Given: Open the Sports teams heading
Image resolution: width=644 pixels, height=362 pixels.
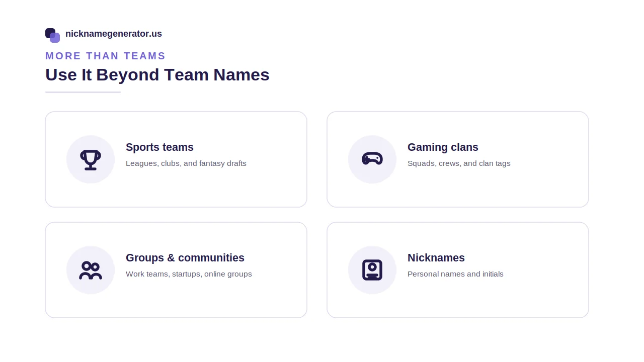Looking at the screenshot, I should point(159,147).
